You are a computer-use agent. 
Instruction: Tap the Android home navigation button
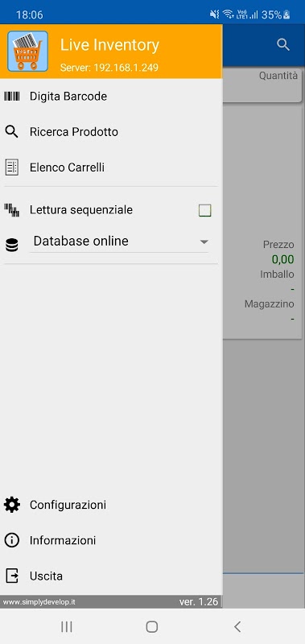[x=152, y=626]
